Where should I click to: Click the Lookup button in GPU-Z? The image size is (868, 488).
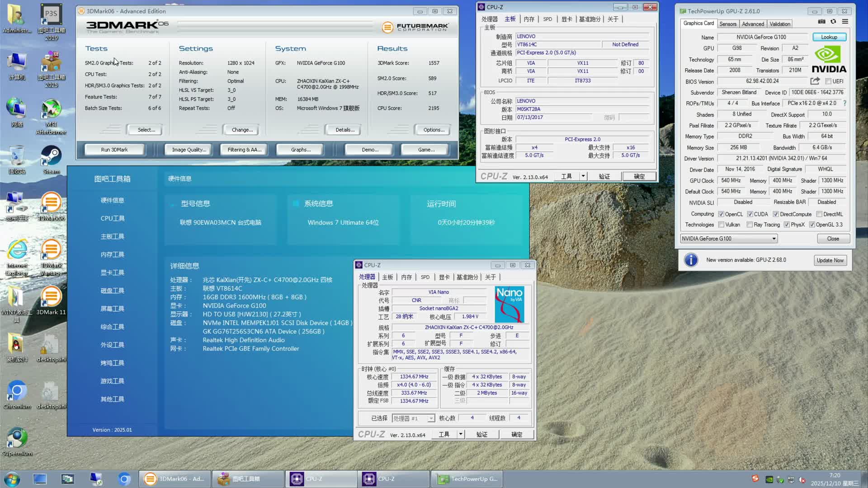[829, 37]
